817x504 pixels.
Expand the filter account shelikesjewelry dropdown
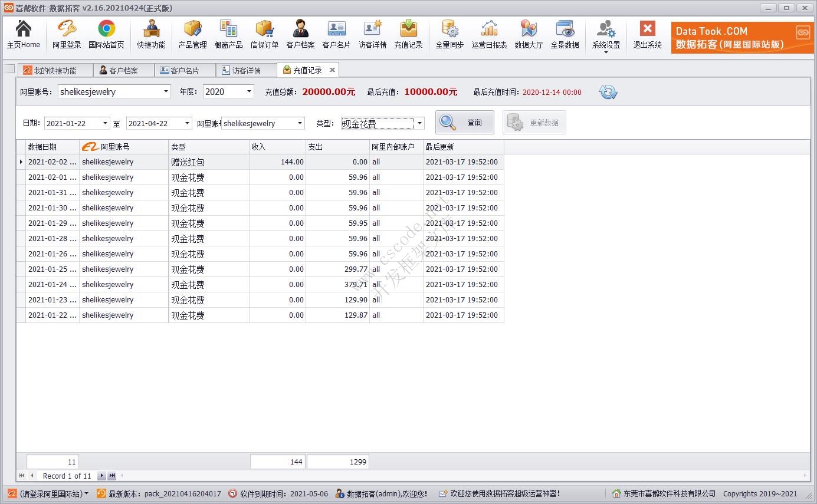point(300,123)
